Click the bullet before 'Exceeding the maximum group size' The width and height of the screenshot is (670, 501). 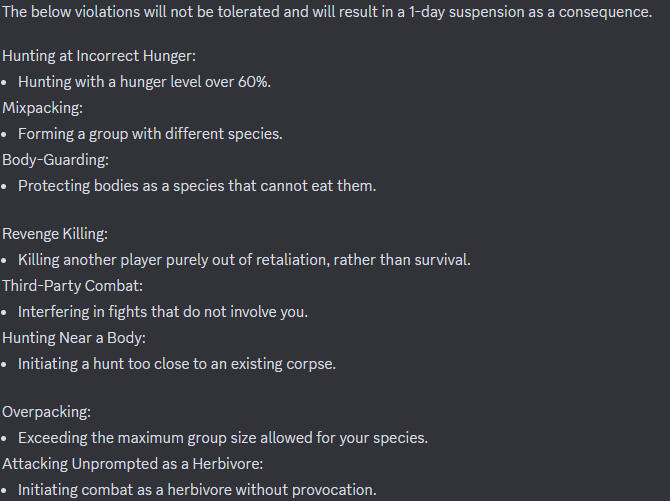[x=4, y=439]
